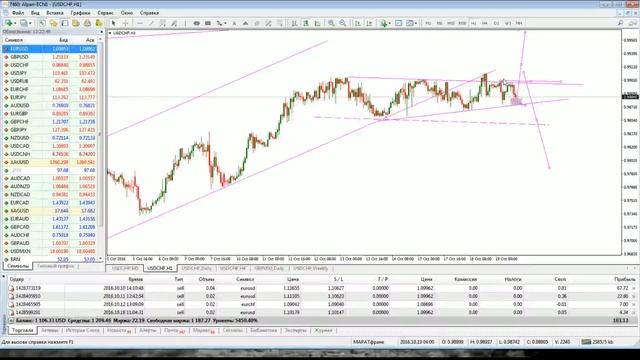Toggle the Terminal panel toolbar icon
This screenshot has height=360, width=640.
76,23
